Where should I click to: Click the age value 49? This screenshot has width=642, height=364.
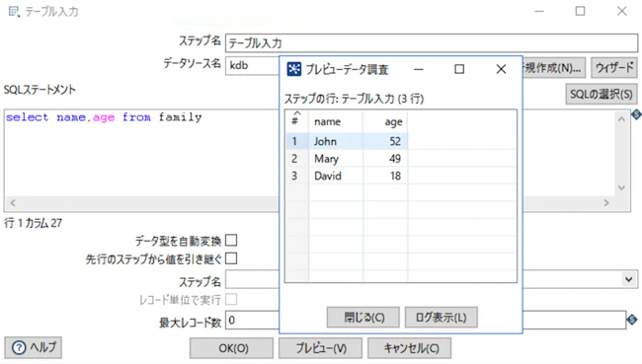tap(395, 158)
